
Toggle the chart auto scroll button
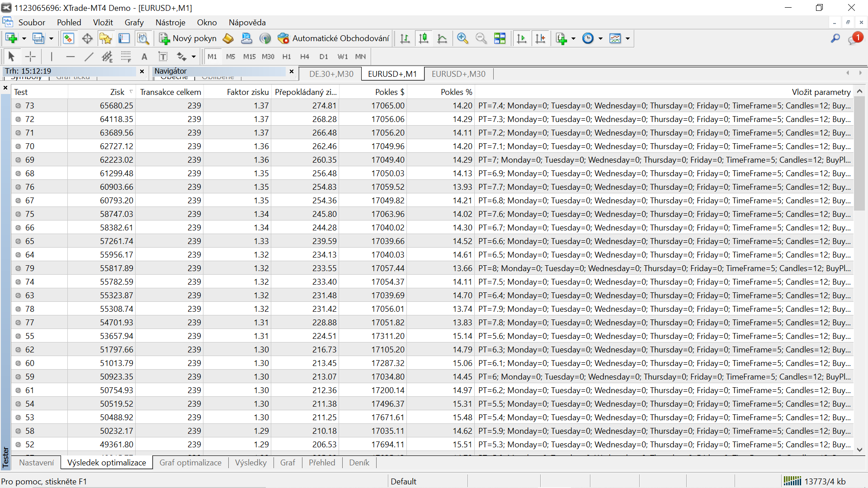(521, 38)
